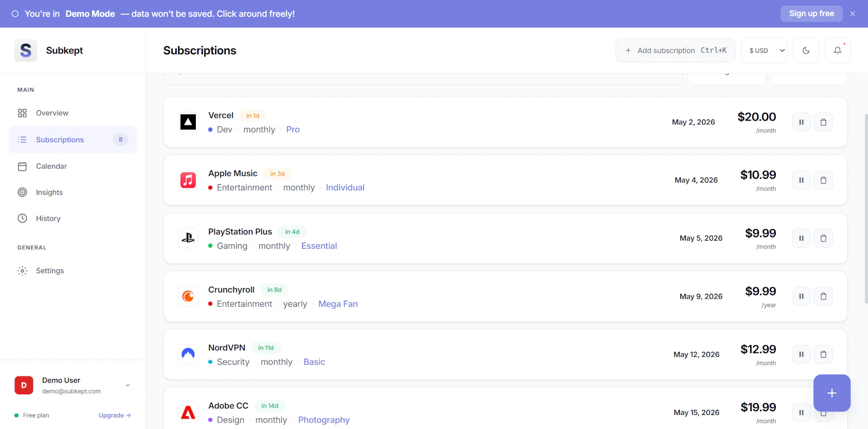Pause the Crunchyroll subscription
The width and height of the screenshot is (868, 429).
pyautogui.click(x=801, y=296)
